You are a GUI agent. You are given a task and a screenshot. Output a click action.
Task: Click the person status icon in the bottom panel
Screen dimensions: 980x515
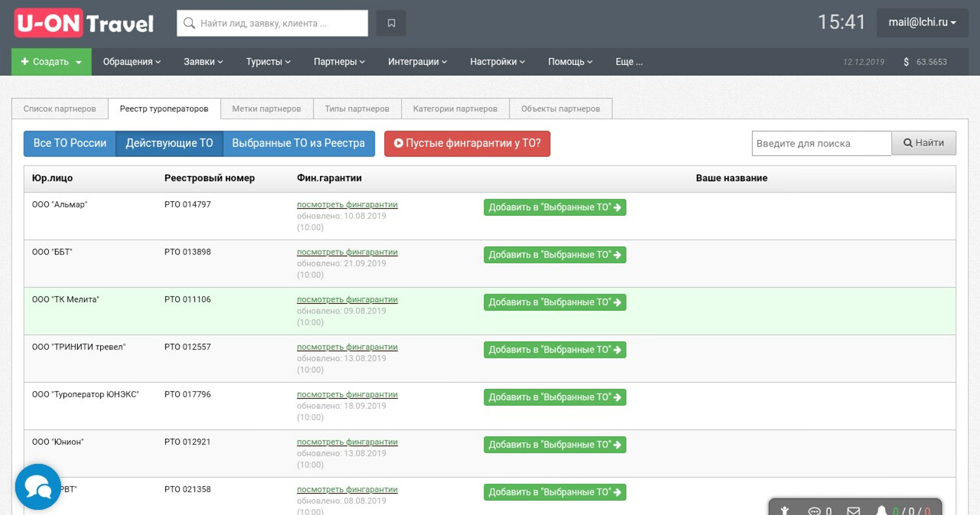tap(785, 510)
